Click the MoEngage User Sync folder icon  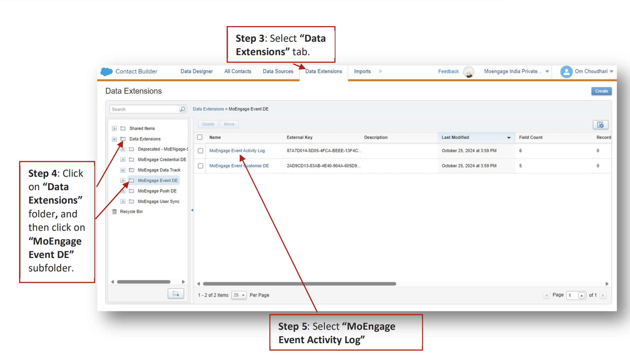pyautogui.click(x=132, y=201)
